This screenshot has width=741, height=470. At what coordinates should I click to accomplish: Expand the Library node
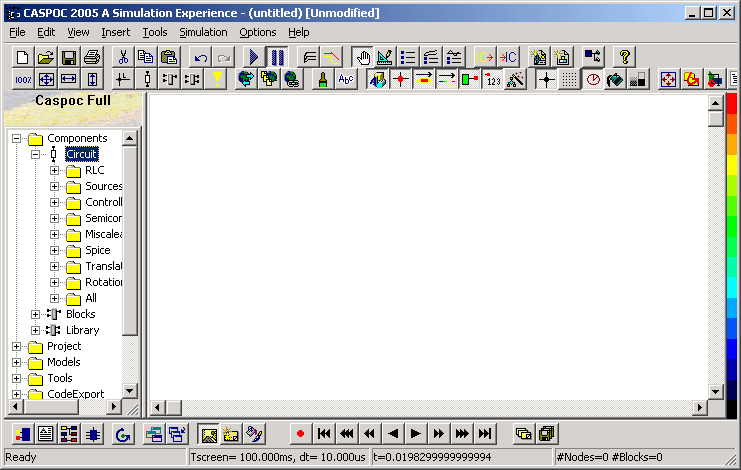pyautogui.click(x=35, y=330)
